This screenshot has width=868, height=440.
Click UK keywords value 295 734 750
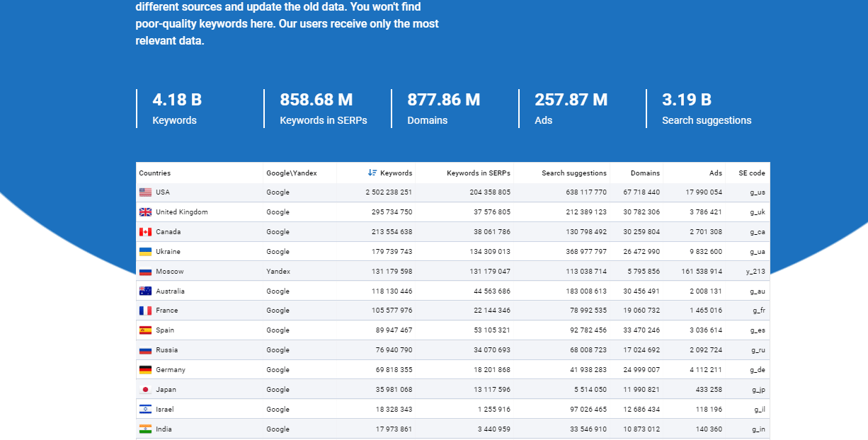[x=392, y=212]
